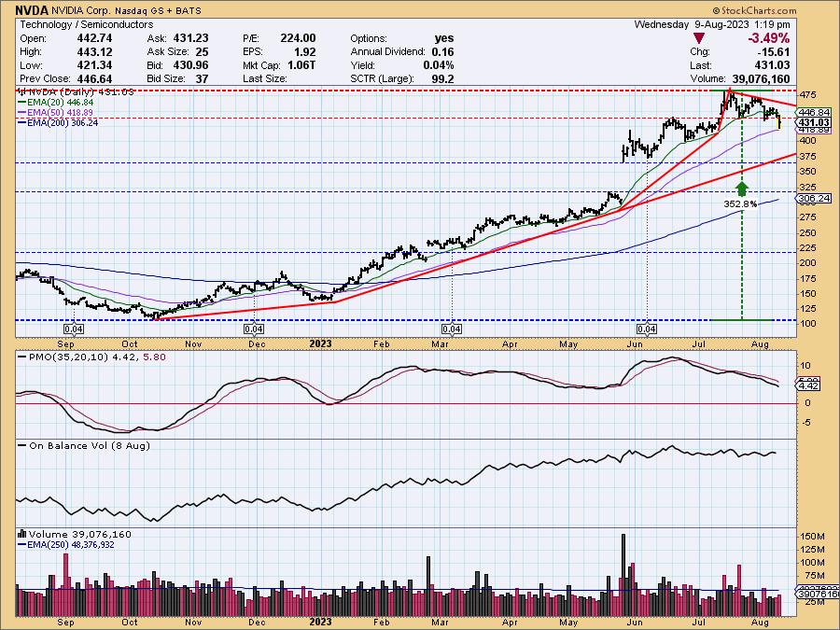Click the Wednesday 9-Aug-2023 1:19 pm timestamp

click(712, 24)
